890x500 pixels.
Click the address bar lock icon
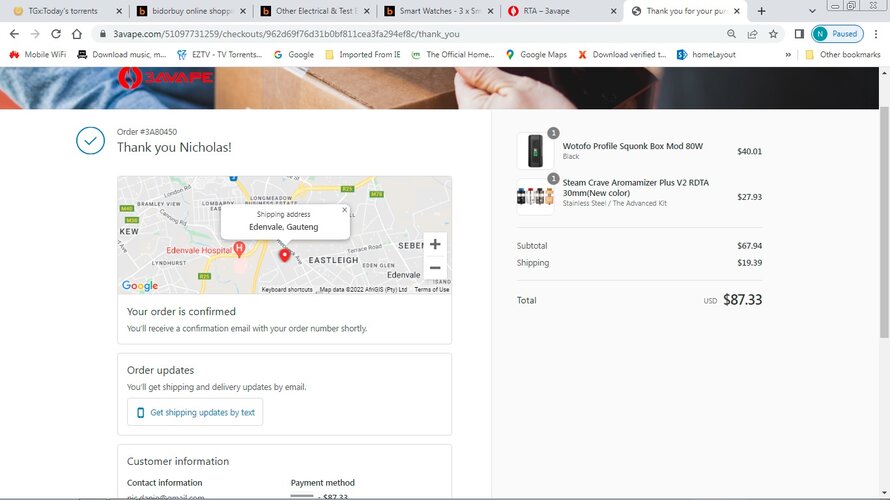tap(103, 34)
